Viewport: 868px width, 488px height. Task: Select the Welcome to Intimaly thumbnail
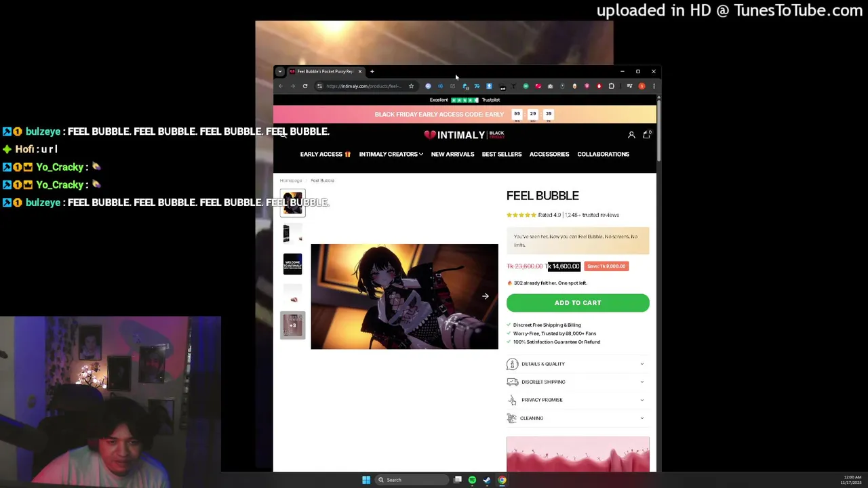tap(293, 264)
